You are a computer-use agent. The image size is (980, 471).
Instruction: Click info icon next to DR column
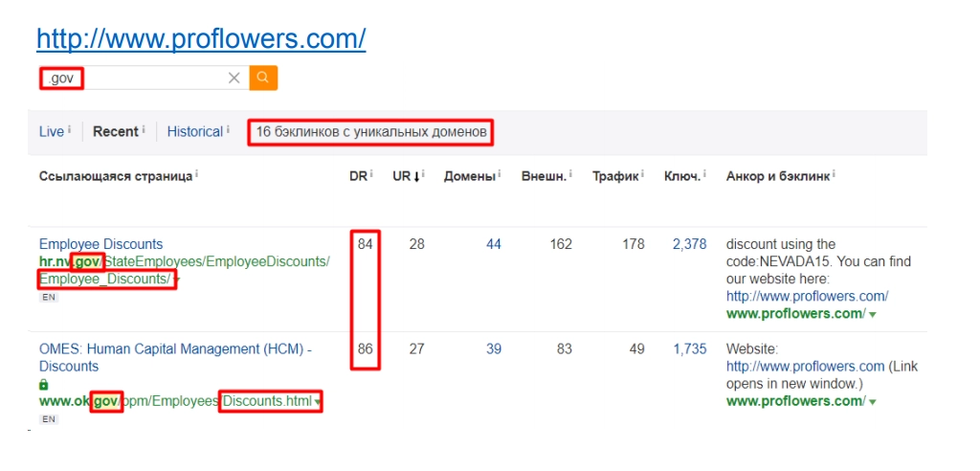[371, 175]
